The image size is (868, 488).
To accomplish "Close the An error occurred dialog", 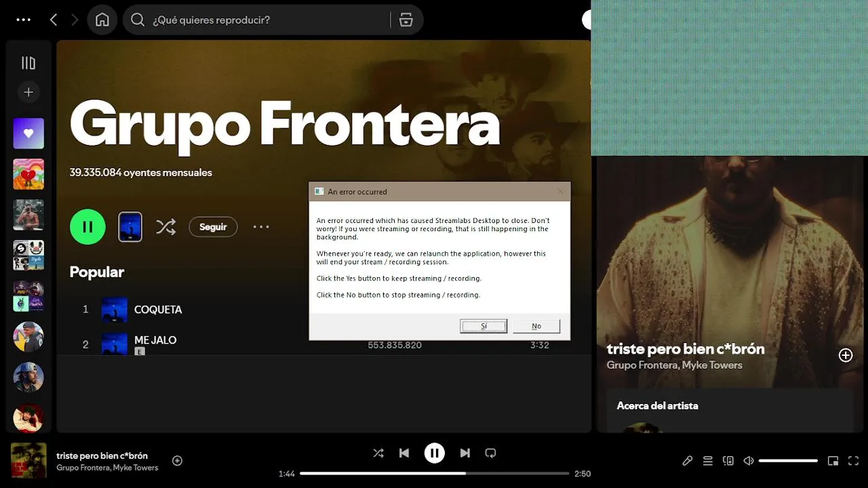I will click(x=560, y=191).
